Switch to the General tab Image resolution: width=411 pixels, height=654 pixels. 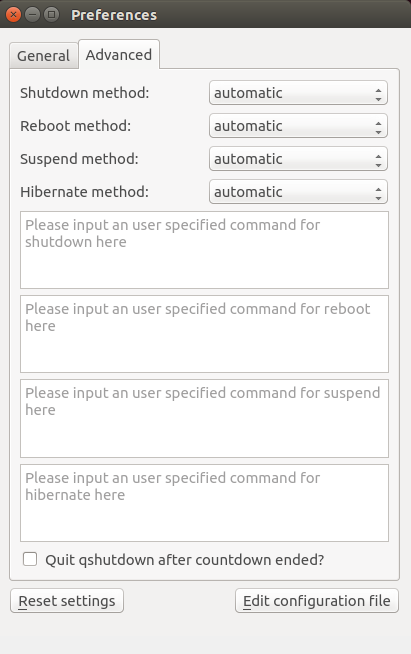pos(43,55)
